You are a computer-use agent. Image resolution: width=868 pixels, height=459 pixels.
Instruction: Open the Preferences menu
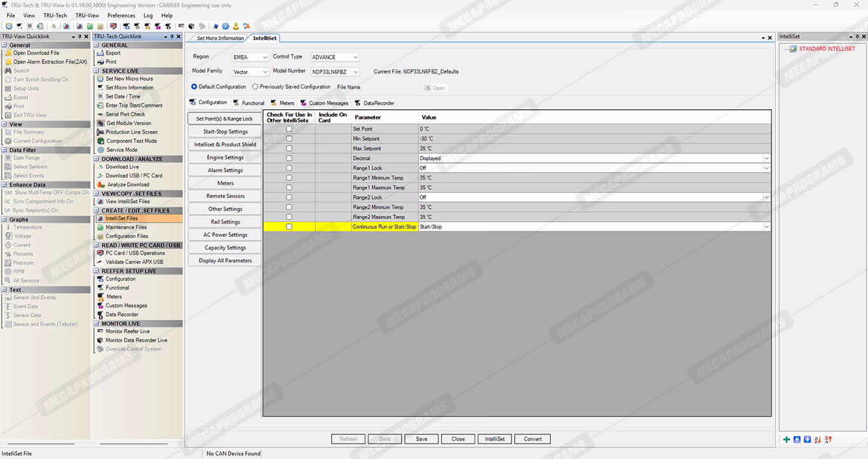121,15
